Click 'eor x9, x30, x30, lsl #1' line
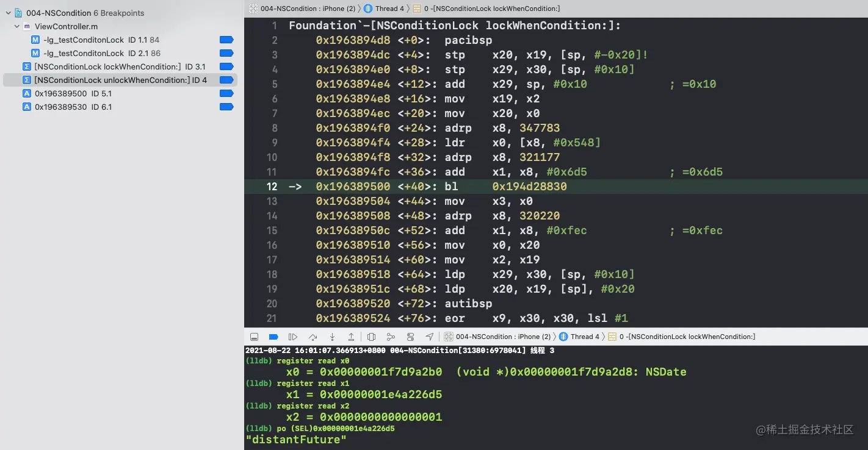This screenshot has width=868, height=450. pyautogui.click(x=536, y=318)
